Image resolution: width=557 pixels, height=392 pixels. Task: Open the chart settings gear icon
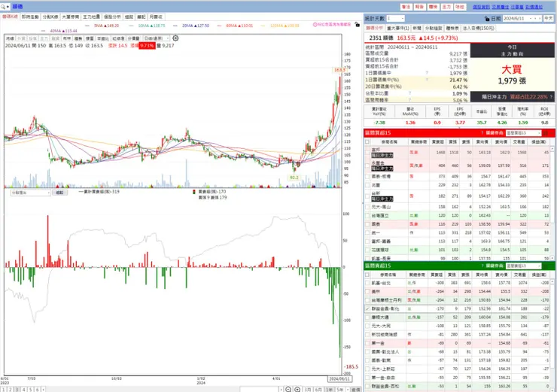coord(175,38)
